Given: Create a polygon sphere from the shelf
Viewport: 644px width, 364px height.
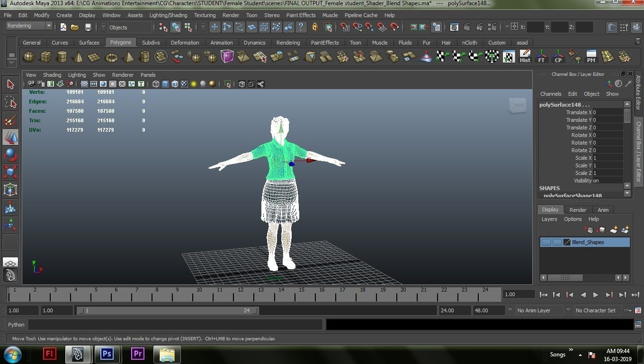Looking at the screenshot, I should pos(29,57).
